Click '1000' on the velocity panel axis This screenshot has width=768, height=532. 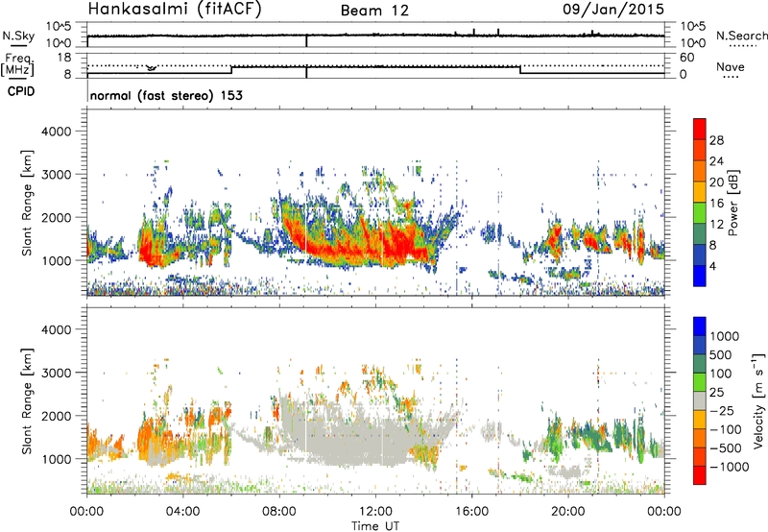coord(57,459)
